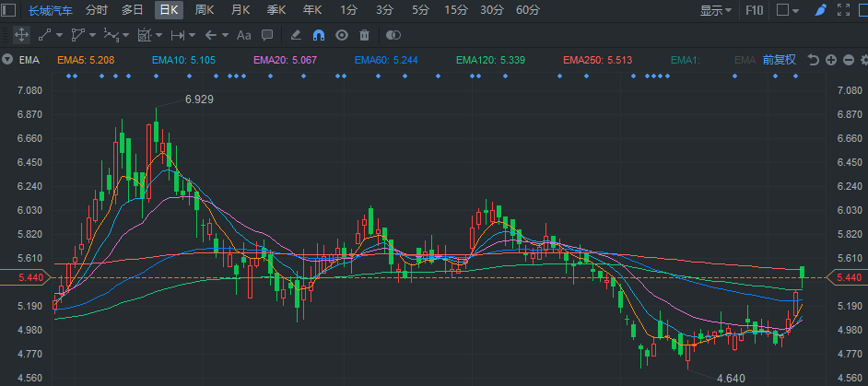This screenshot has width=868, height=386.
Task: Zoom out with the minus circle
Action: [x=849, y=60]
